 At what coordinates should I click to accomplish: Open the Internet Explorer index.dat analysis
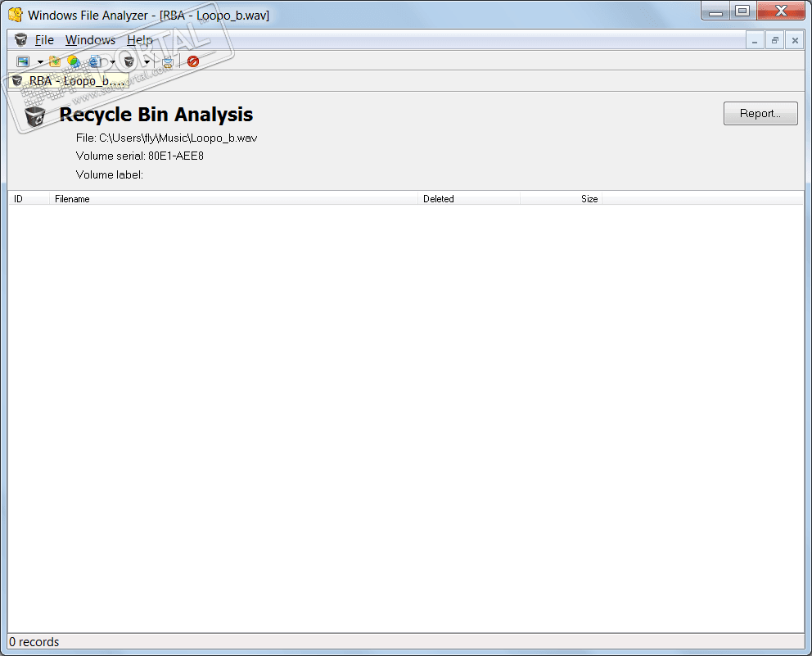point(95,61)
